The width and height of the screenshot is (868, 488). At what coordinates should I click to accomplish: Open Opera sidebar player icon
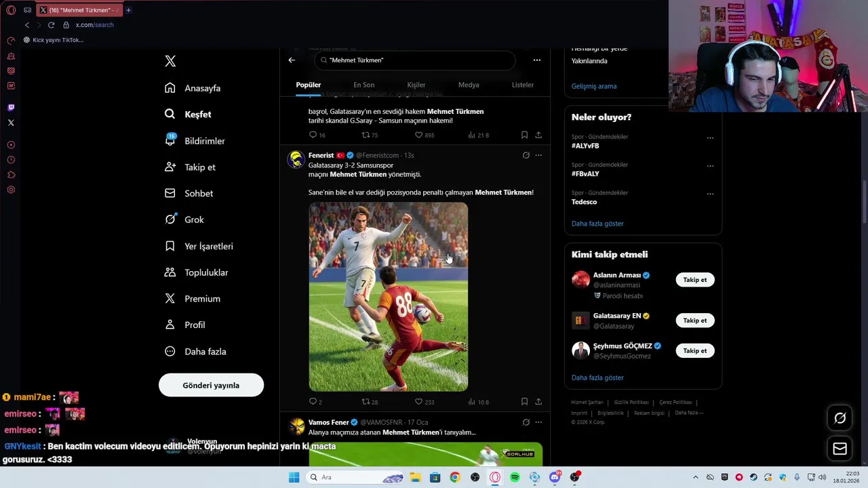coord(11,145)
